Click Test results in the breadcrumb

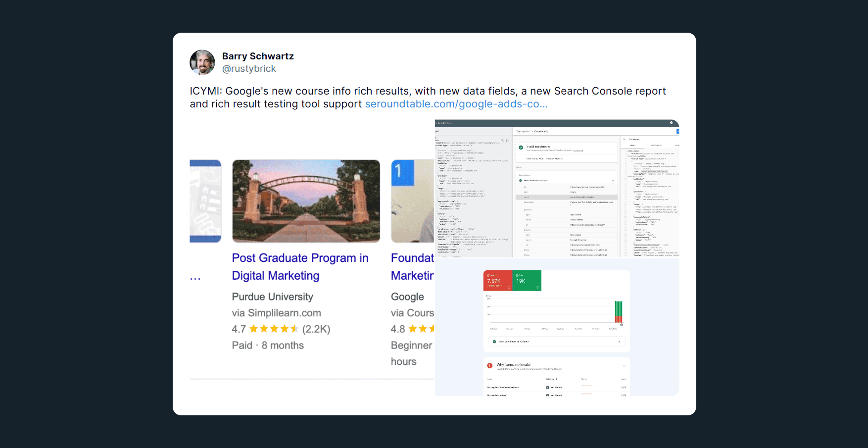pos(523,132)
